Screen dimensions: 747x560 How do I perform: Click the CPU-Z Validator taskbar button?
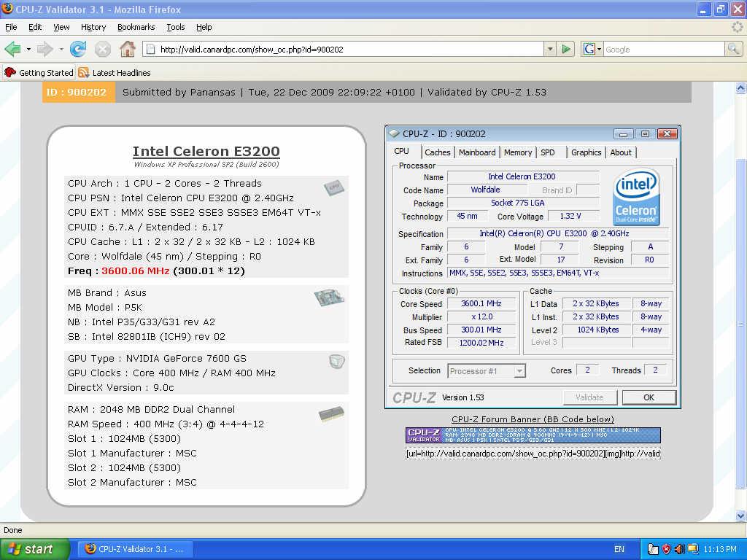(135, 549)
